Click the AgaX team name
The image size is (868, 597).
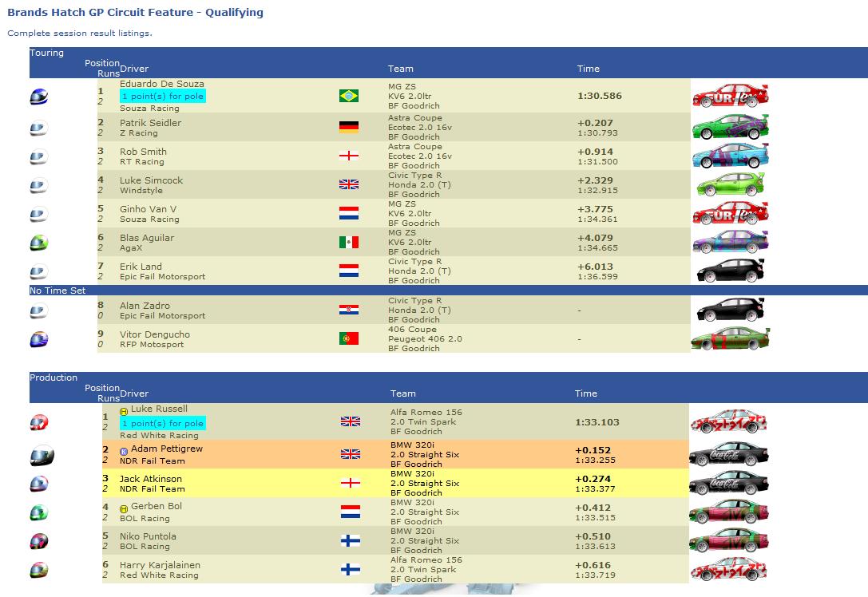coord(131,248)
